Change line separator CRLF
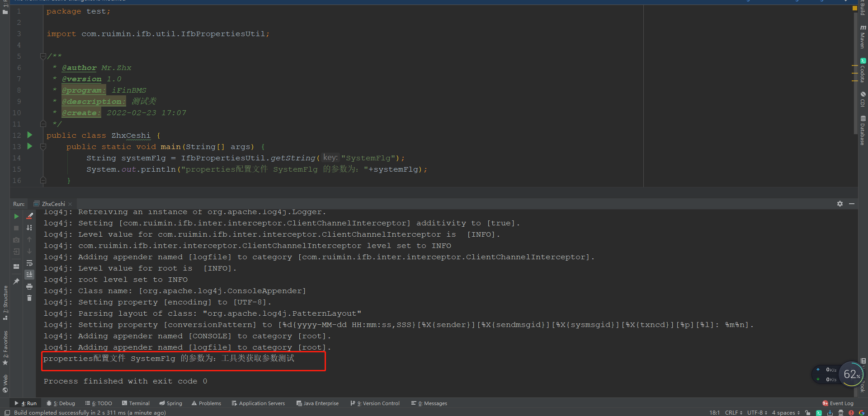868x416 pixels. [x=734, y=412]
